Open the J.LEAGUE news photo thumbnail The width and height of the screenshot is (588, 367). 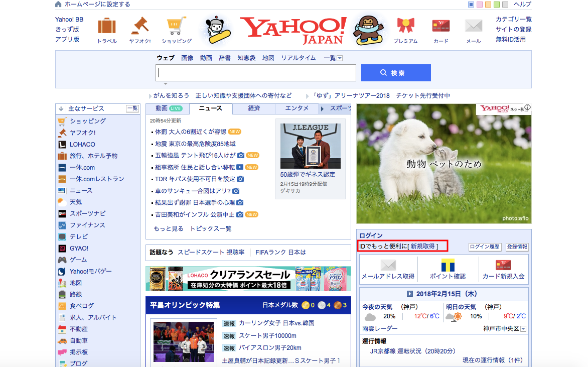pyautogui.click(x=311, y=146)
